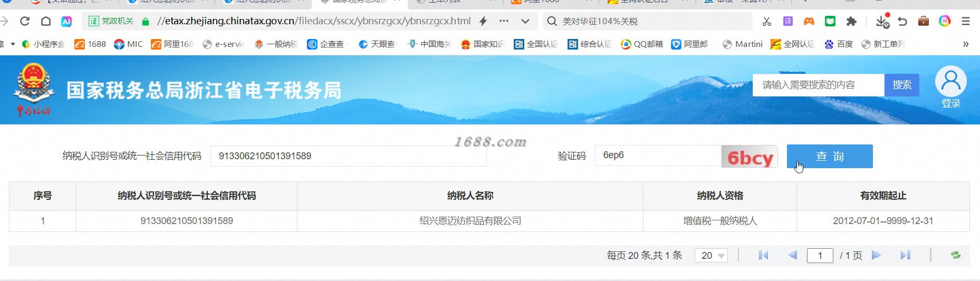This screenshot has width=980, height=281.
Task: Click the scissors screenshot tool icon
Action: [x=766, y=21]
